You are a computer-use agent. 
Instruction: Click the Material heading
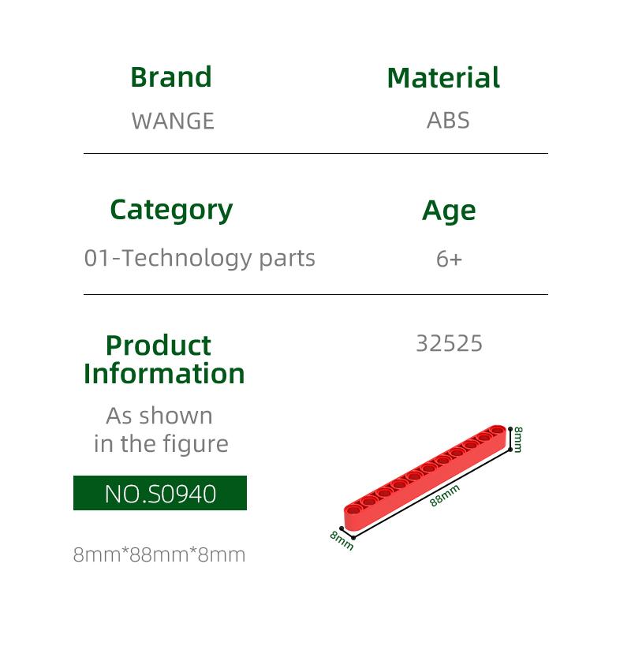point(443,77)
